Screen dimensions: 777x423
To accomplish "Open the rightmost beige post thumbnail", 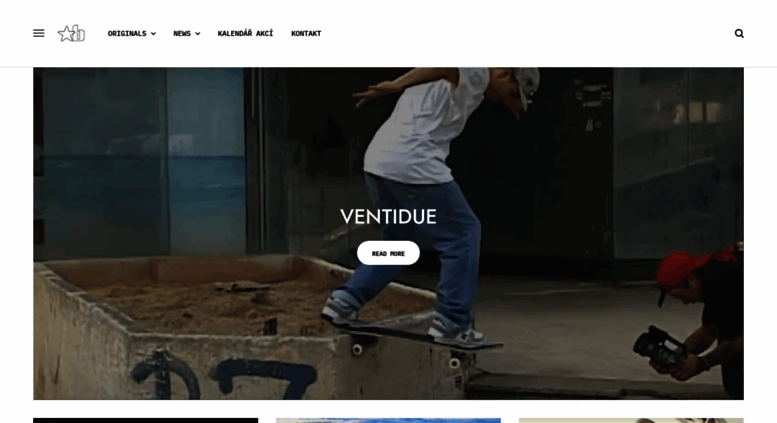I will pyautogui.click(x=631, y=421).
